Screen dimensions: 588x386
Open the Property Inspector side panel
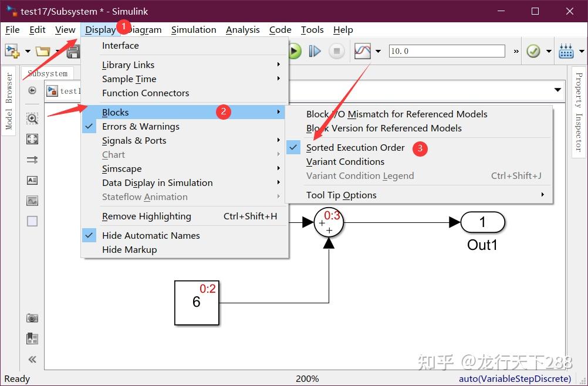click(x=579, y=113)
